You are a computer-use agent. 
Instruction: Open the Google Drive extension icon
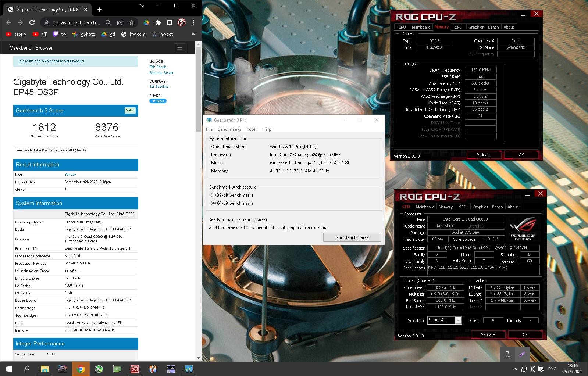pos(146,22)
